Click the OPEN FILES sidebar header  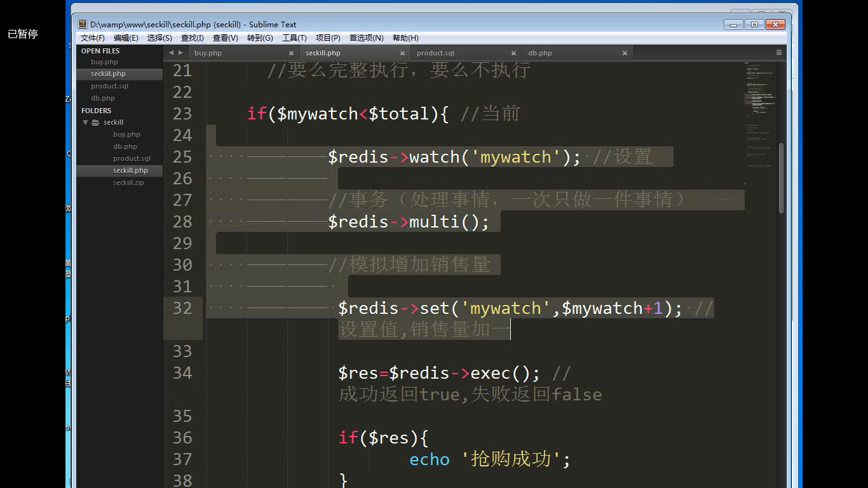pos(100,51)
